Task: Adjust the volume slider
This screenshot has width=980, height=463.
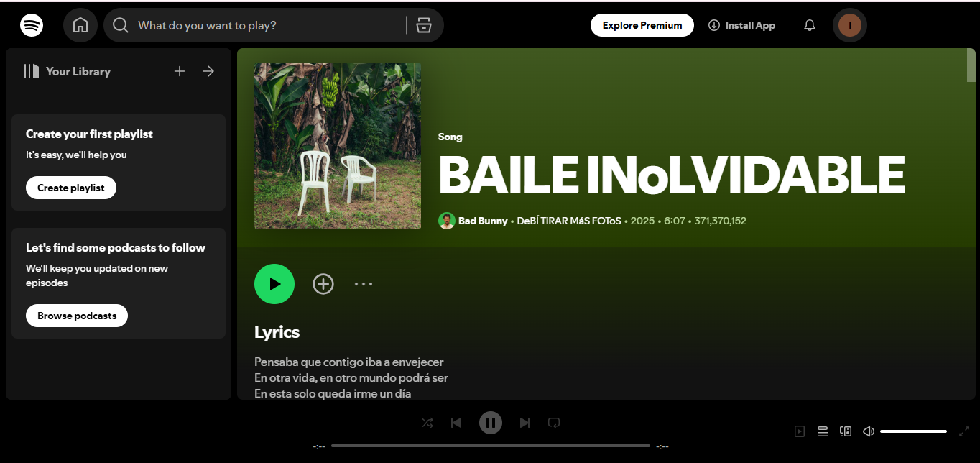Action: point(913,431)
